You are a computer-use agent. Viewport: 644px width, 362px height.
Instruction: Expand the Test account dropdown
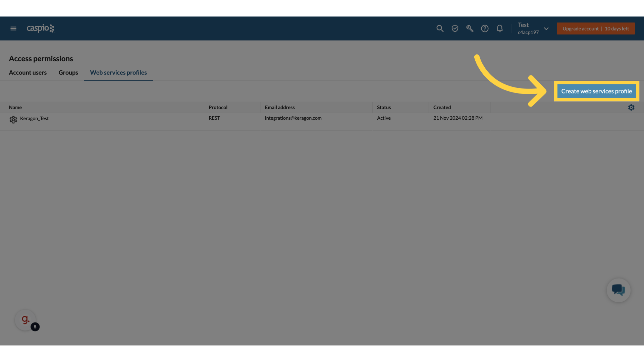coord(533,28)
